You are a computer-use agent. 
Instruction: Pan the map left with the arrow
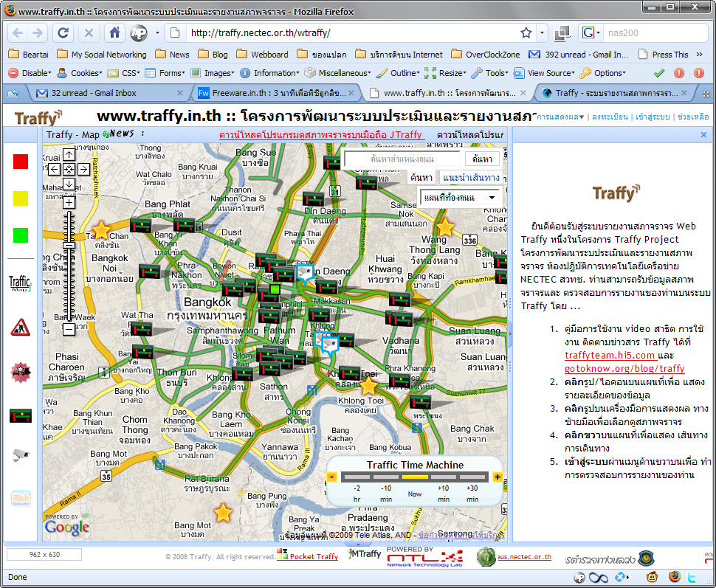[x=55, y=170]
